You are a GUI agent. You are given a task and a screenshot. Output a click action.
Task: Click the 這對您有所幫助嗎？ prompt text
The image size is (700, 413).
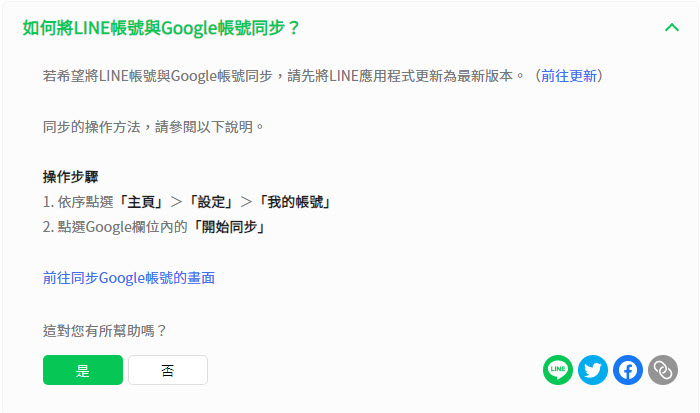coord(104,330)
